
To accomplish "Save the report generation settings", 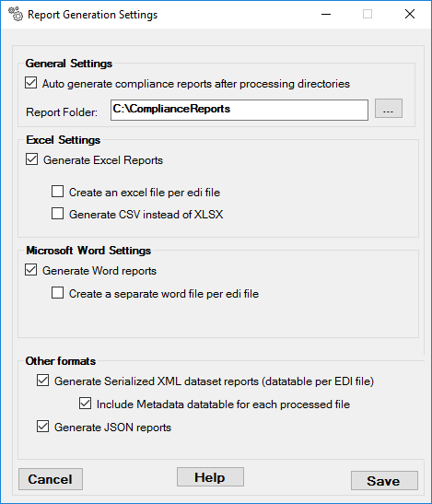I will pos(384,481).
